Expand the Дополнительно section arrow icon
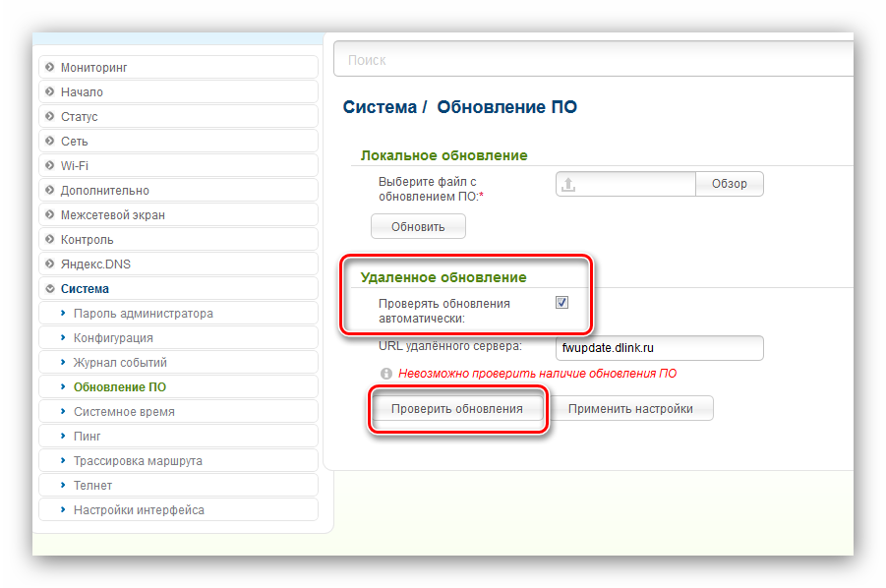 50,190
